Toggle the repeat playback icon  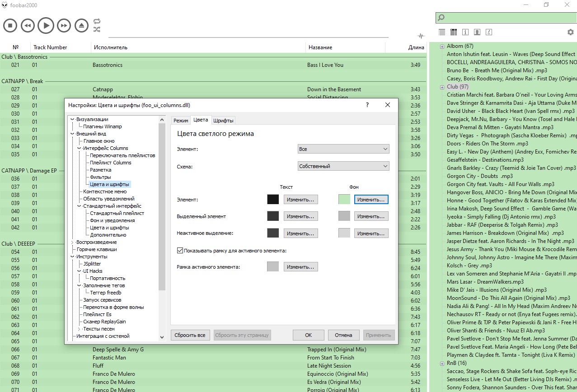click(97, 21)
